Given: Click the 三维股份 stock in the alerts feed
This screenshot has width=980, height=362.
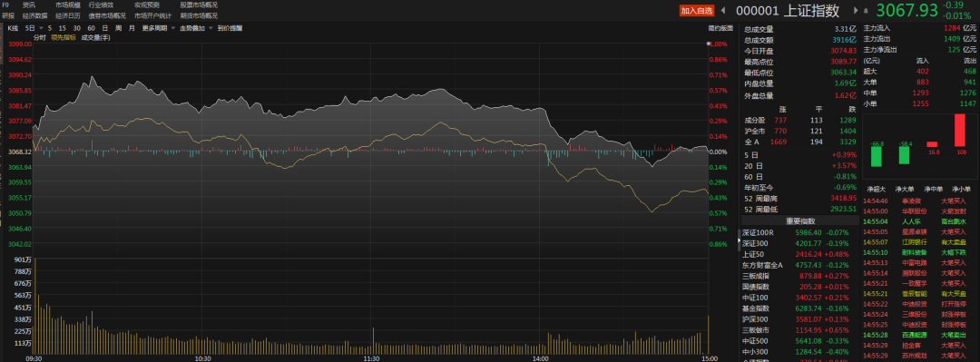Looking at the screenshot, I should click(915, 314).
